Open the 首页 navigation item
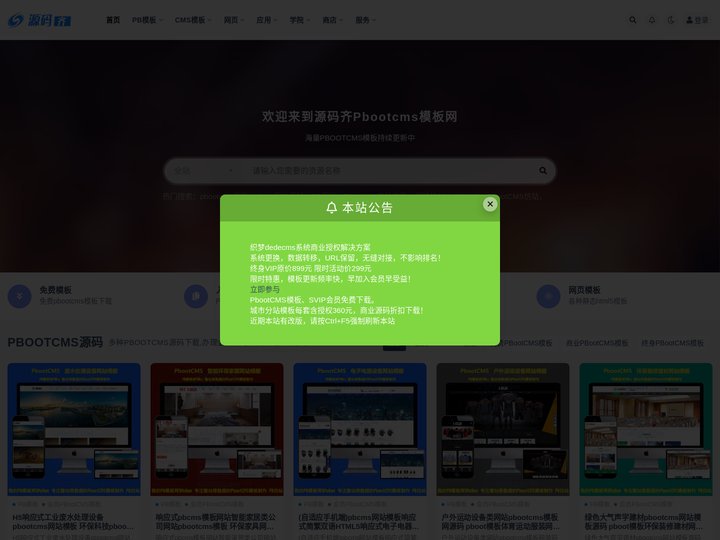720x540 pixels. point(113,20)
